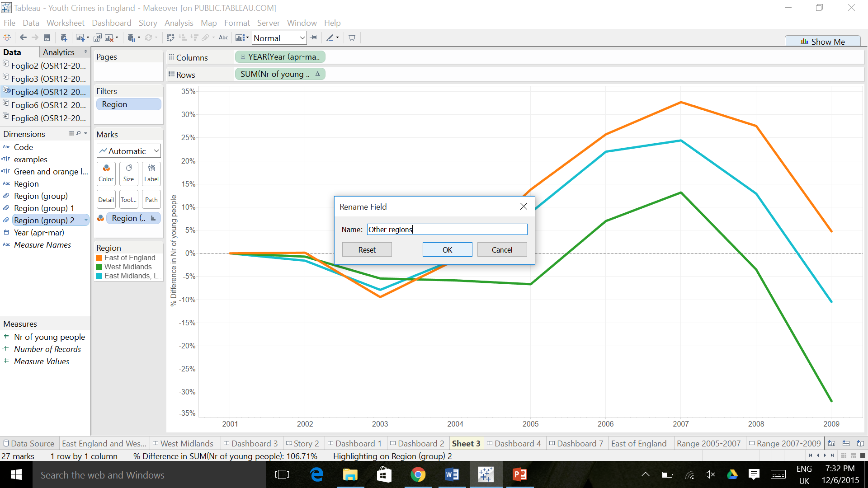
Task: Click the Swap rows and columns icon
Action: pyautogui.click(x=170, y=38)
